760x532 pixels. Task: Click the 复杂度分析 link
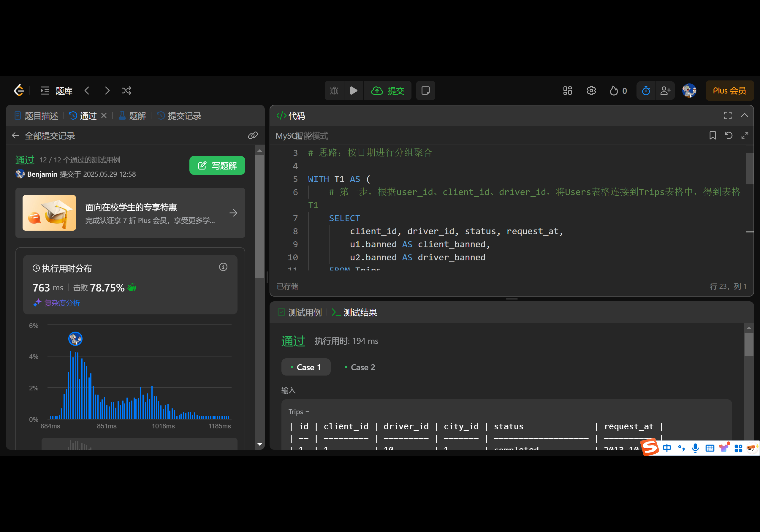[x=62, y=303]
